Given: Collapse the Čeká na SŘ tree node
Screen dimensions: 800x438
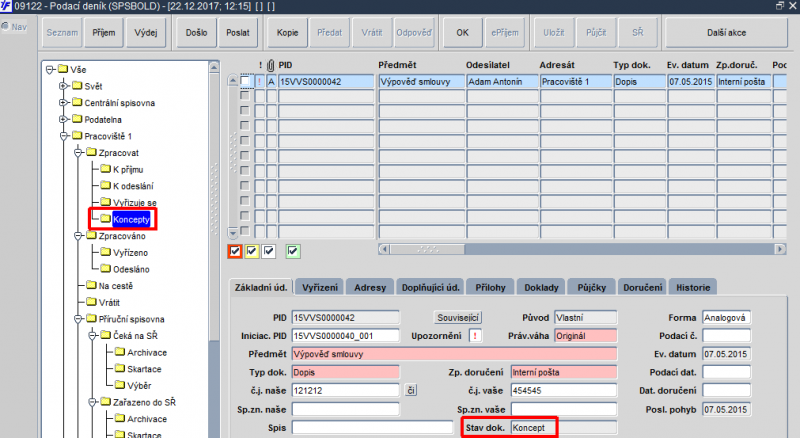Looking at the screenshot, I should coord(92,335).
